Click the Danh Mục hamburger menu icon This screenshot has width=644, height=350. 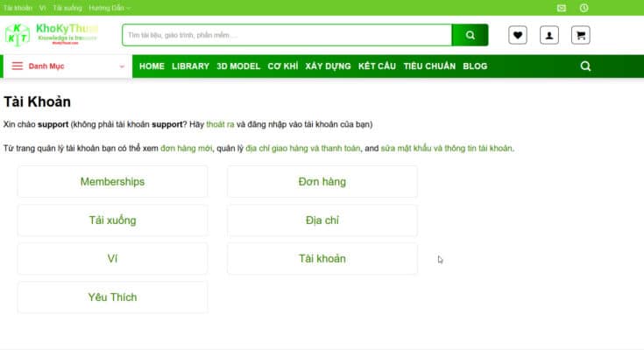[x=18, y=66]
